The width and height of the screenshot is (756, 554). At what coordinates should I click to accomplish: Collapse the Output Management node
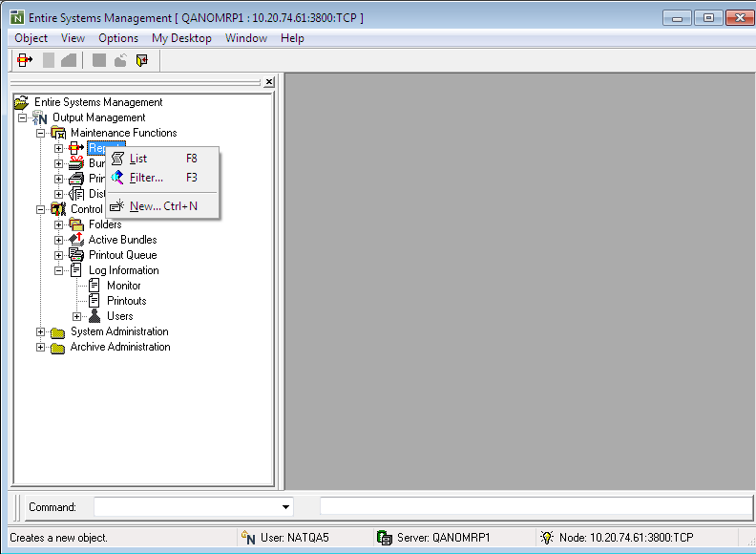(22, 117)
